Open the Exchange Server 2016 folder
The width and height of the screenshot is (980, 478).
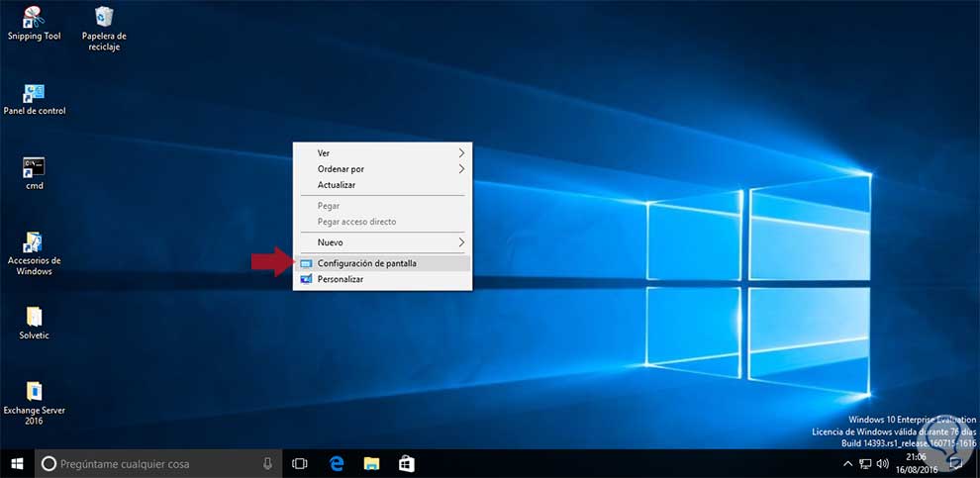(x=35, y=403)
